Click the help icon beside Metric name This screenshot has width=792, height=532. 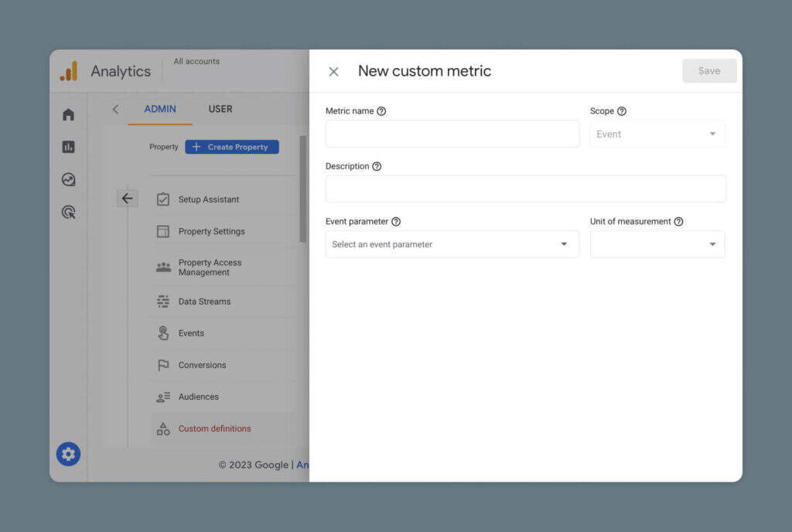pyautogui.click(x=381, y=111)
